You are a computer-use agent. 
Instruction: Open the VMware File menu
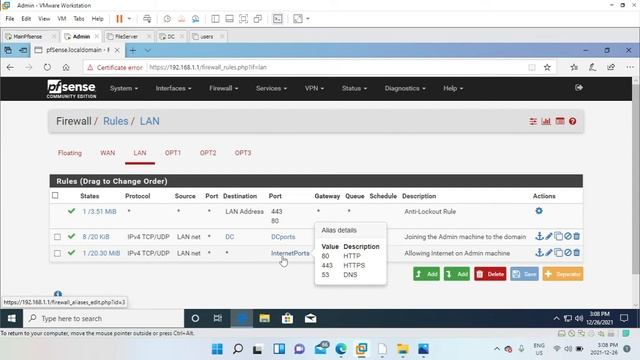coord(10,19)
